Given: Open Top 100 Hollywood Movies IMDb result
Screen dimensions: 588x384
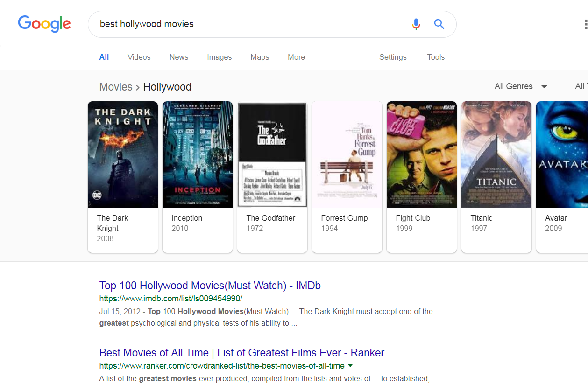Looking at the screenshot, I should pos(210,286).
